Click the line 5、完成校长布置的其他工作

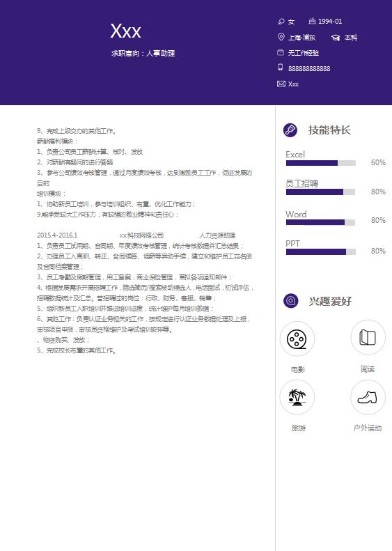[76, 350]
